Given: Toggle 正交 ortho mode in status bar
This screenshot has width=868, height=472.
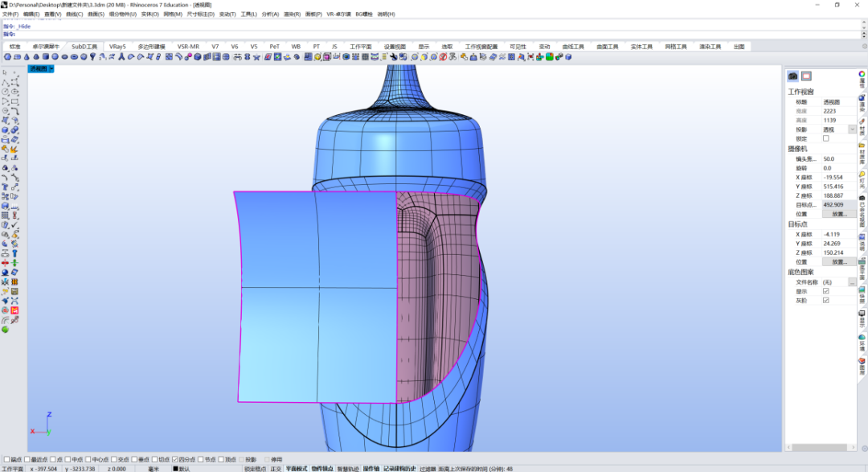Looking at the screenshot, I should tap(276, 469).
